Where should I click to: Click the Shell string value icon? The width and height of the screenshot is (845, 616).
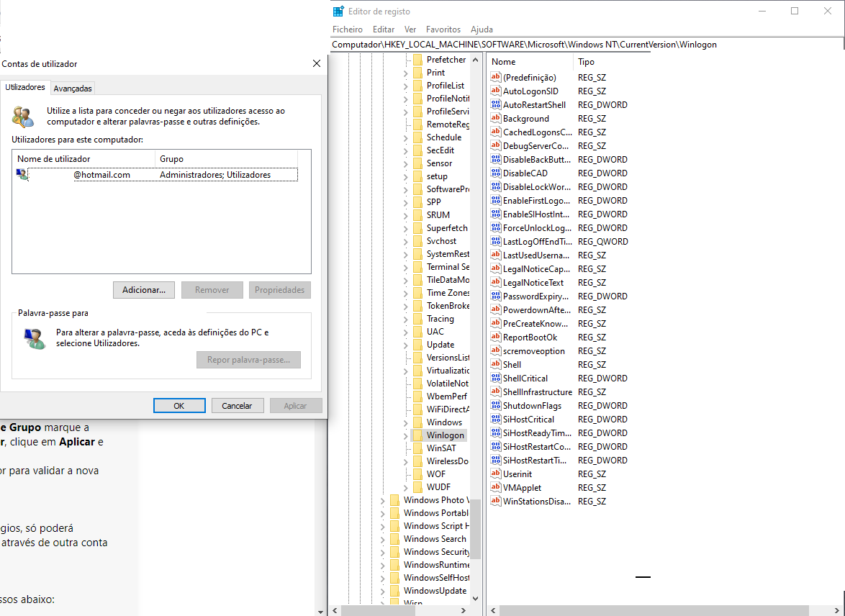click(496, 364)
